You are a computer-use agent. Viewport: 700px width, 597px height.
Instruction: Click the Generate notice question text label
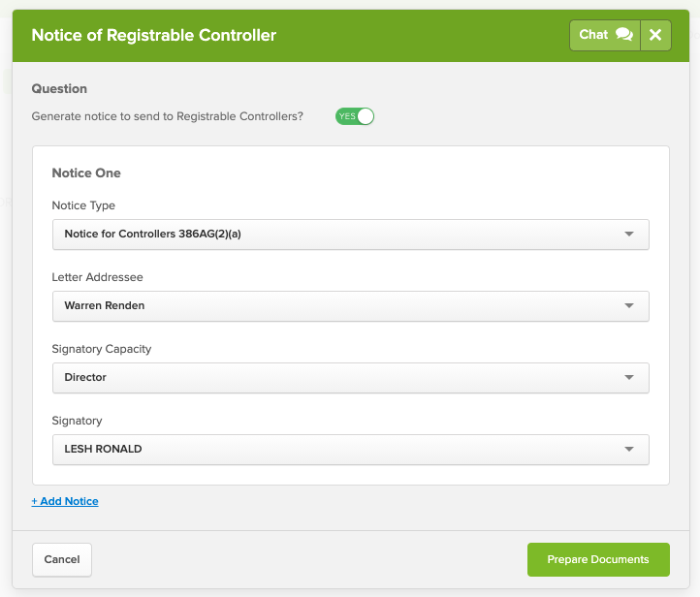pos(167,116)
